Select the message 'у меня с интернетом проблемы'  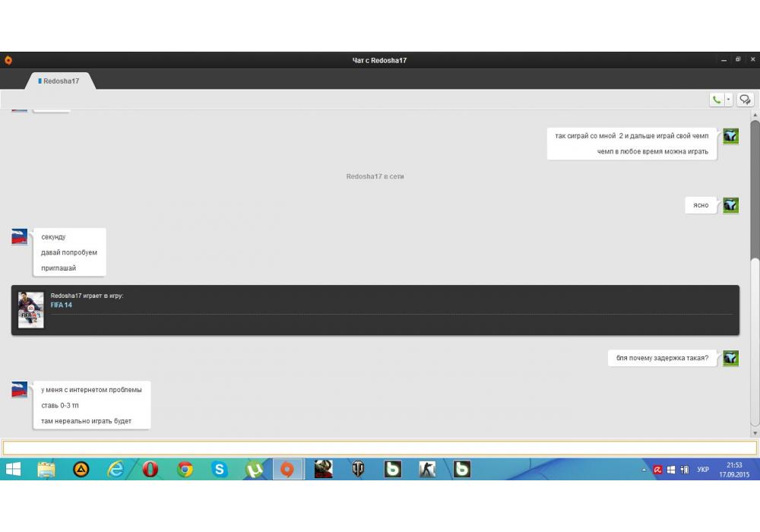pos(92,390)
